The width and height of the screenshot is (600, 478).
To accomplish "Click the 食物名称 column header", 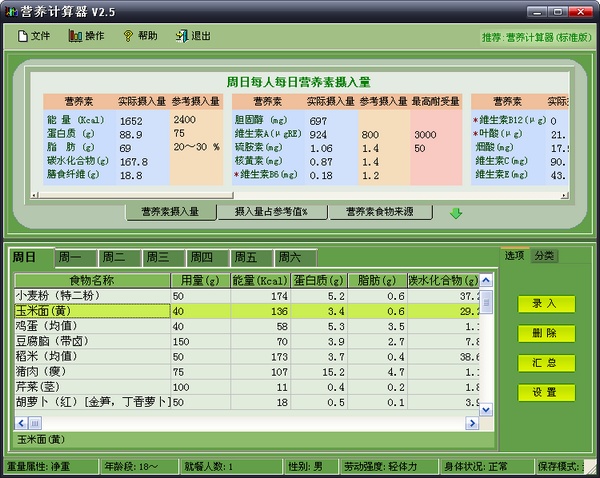I will click(x=92, y=281).
